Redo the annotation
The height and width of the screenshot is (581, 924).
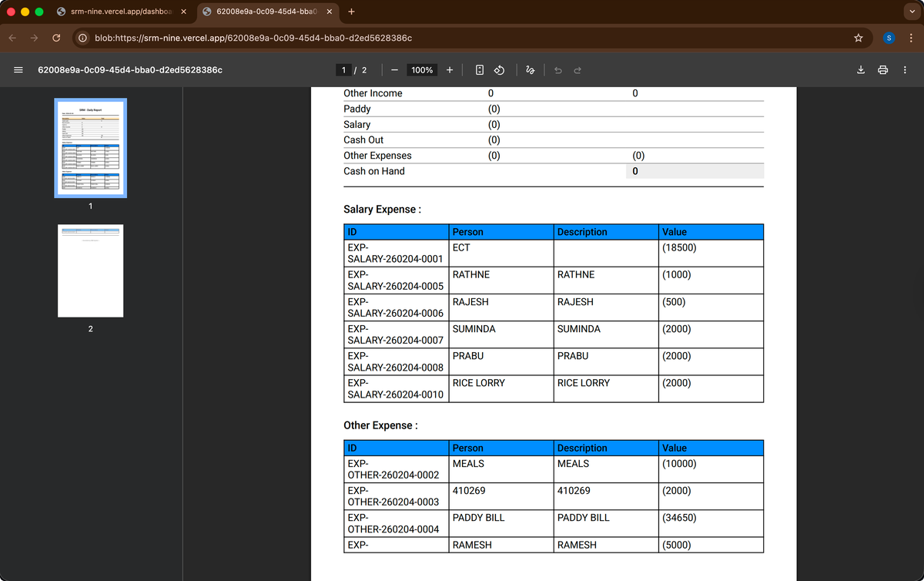(x=577, y=70)
